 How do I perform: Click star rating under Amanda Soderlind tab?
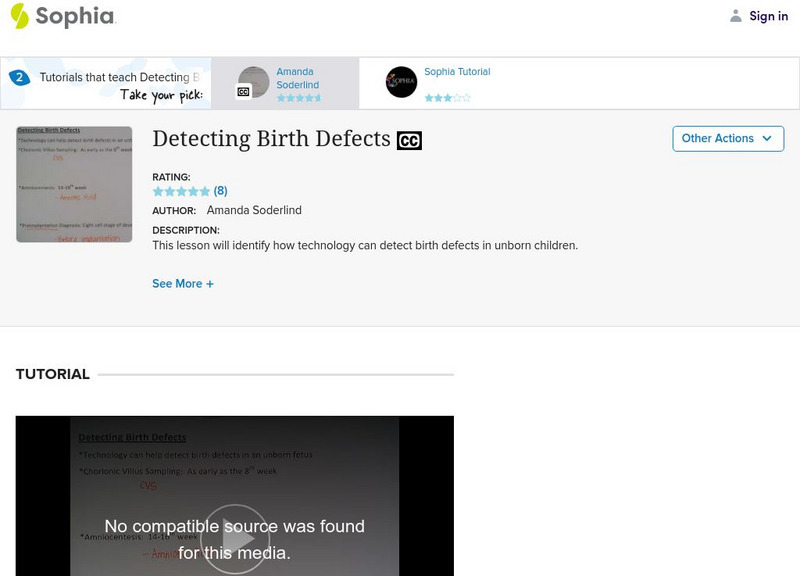point(299,98)
